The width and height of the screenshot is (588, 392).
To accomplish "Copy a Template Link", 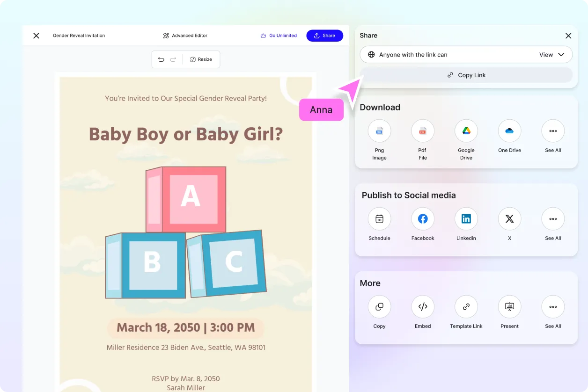I will click(466, 306).
